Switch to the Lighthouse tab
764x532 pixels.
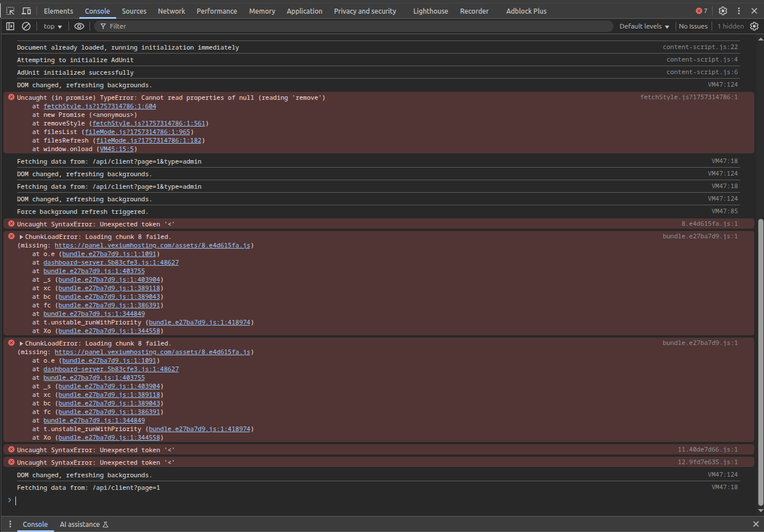430,11
